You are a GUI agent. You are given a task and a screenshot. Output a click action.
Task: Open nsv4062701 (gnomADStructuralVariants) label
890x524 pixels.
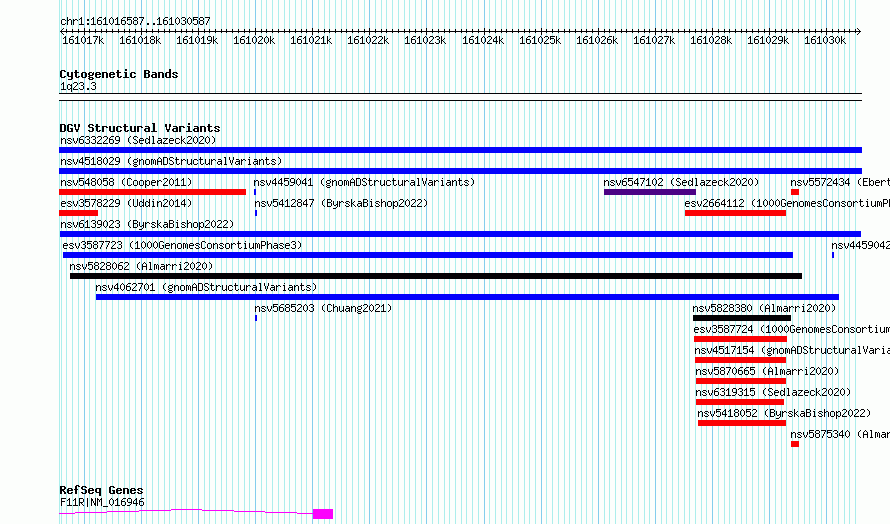coord(206,287)
